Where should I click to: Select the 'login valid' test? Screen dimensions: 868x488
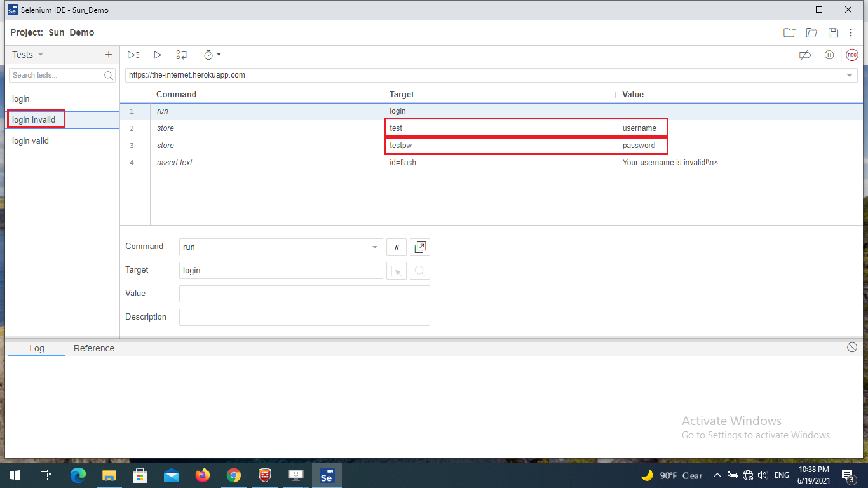62,141
